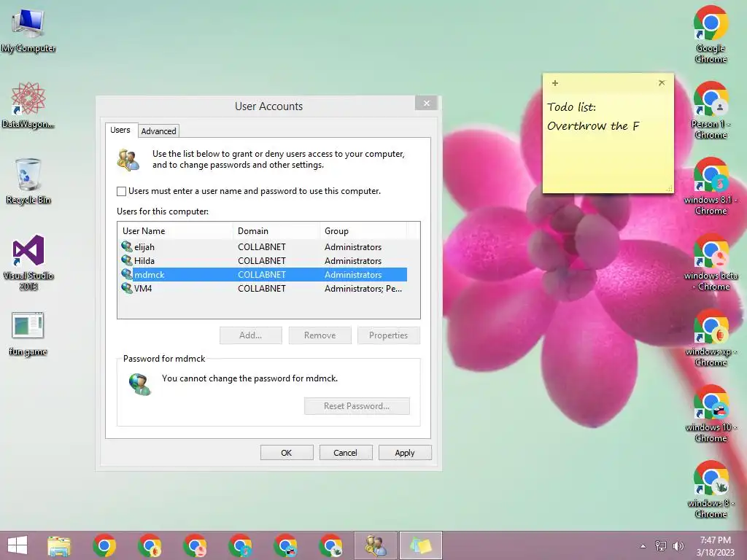This screenshot has height=560, width=747.
Task: Select the Users tab
Action: click(120, 130)
